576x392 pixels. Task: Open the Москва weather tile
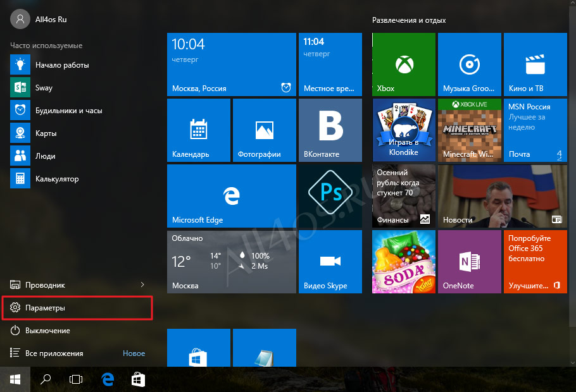coord(232,262)
